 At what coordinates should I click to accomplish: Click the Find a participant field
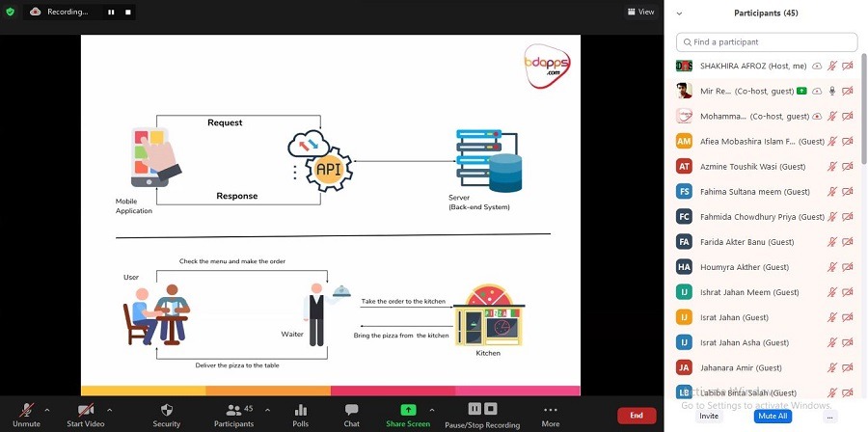pyautogui.click(x=767, y=42)
